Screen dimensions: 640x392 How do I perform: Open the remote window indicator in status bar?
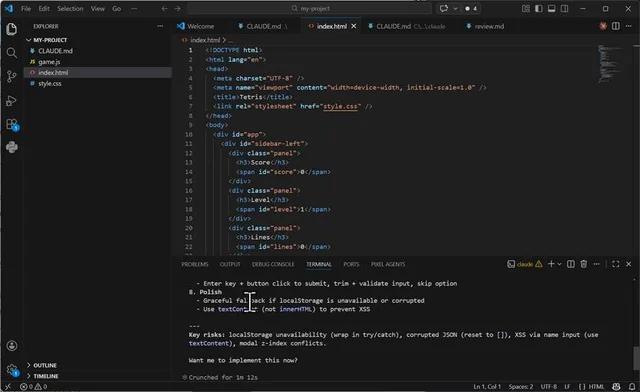pos(8,386)
